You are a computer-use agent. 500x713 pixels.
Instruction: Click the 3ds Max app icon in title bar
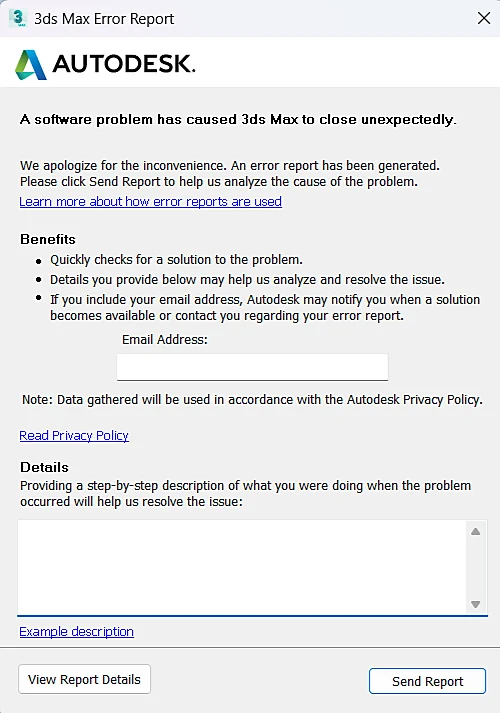tap(18, 18)
